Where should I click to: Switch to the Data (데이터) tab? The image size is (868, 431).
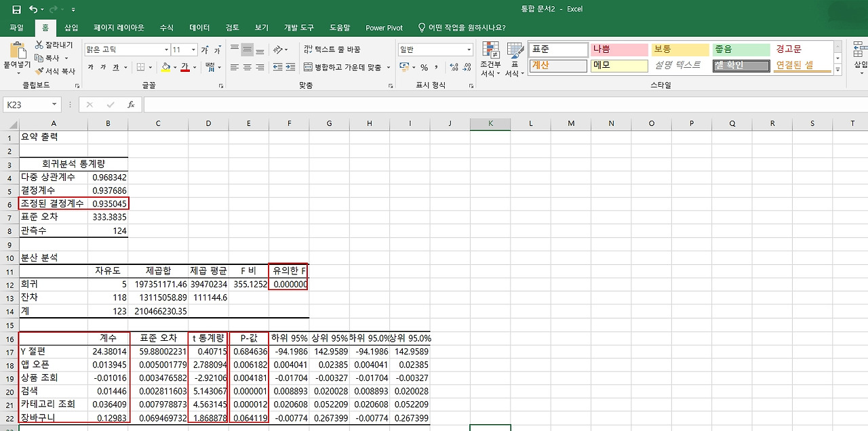(x=199, y=28)
